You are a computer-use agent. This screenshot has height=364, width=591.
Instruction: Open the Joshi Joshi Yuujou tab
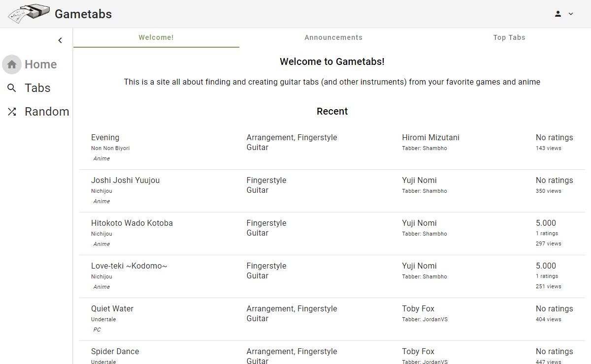(125, 180)
